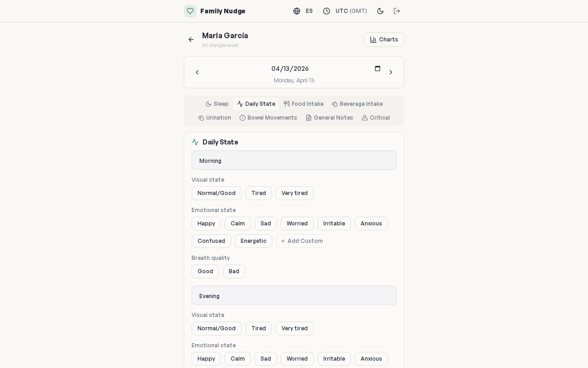Open the General Notes tab

click(329, 118)
